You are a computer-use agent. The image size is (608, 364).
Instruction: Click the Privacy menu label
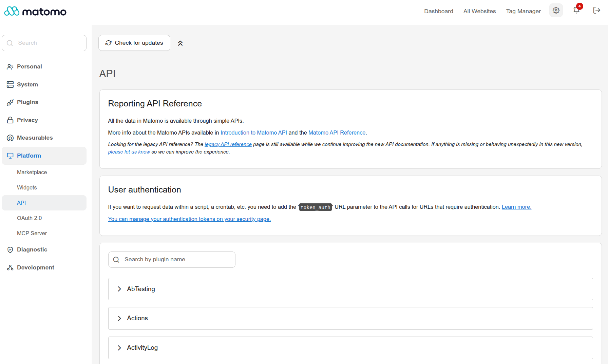pyautogui.click(x=27, y=120)
